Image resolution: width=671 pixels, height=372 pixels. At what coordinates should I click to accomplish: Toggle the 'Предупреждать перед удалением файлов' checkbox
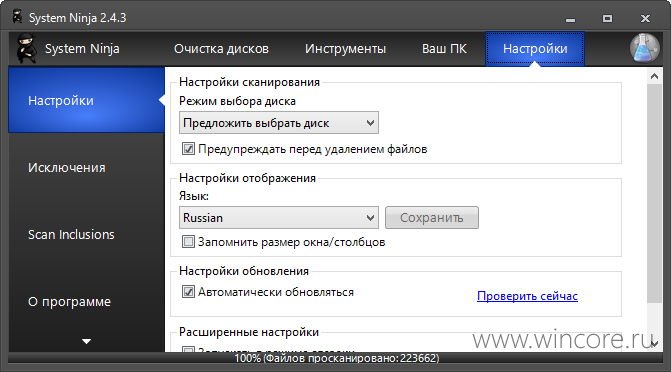188,149
